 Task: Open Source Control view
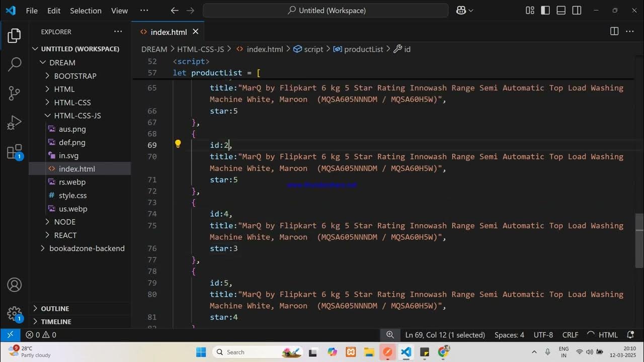point(14,93)
